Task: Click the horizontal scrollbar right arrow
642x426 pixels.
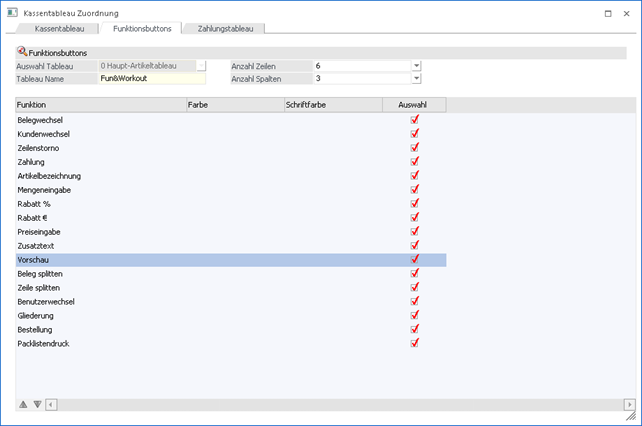Action: point(629,404)
